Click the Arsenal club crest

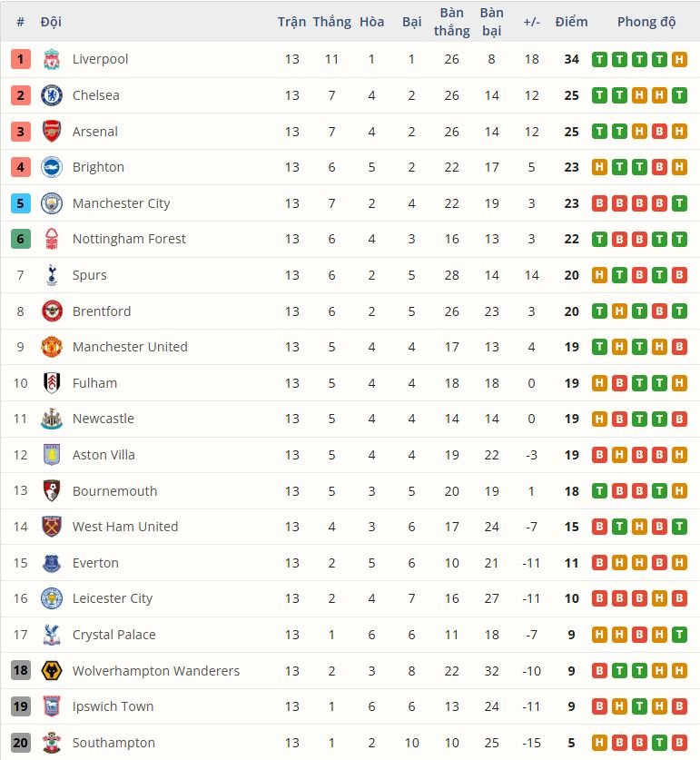point(52,131)
